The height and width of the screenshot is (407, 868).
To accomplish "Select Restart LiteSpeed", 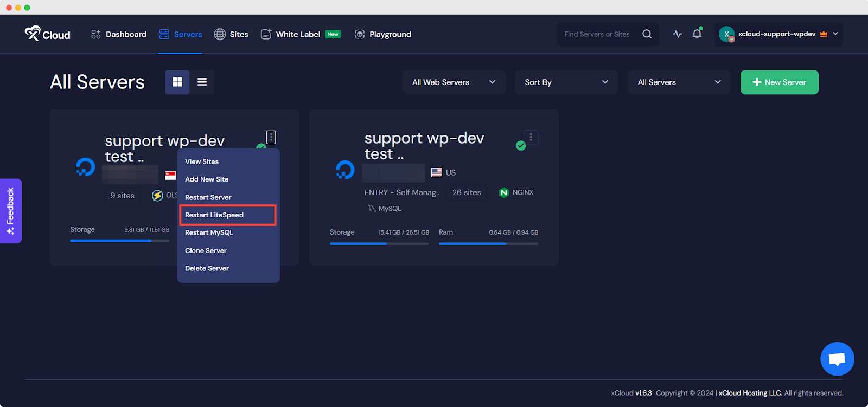I will pyautogui.click(x=228, y=215).
